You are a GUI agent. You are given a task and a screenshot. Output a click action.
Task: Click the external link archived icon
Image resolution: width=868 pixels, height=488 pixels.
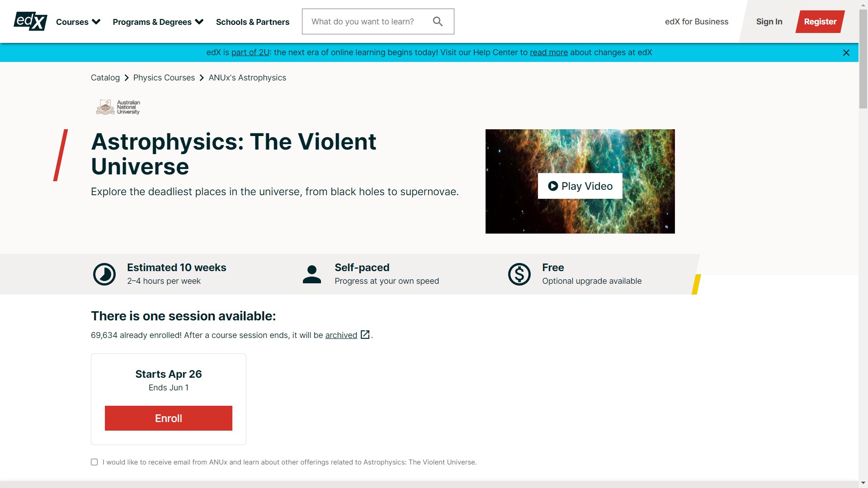click(x=365, y=334)
